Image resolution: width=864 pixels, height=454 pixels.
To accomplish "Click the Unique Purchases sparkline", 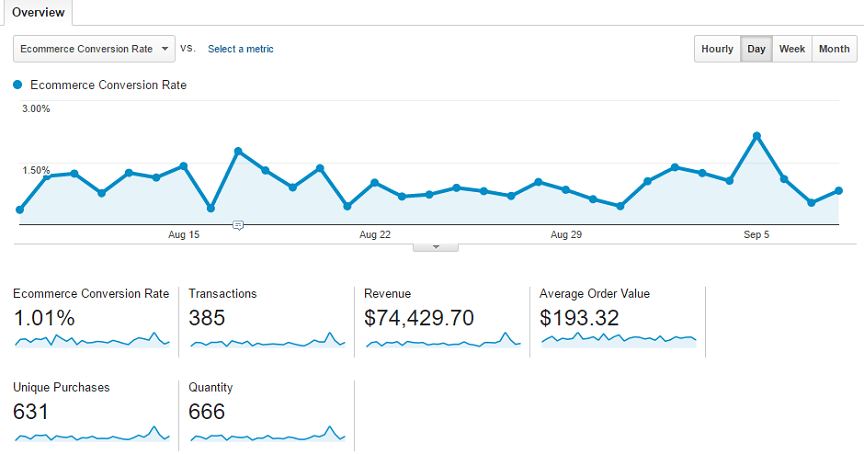I will point(92,434).
